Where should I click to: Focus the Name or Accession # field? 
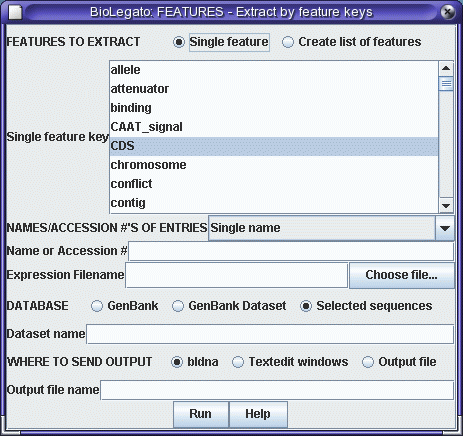(x=291, y=251)
